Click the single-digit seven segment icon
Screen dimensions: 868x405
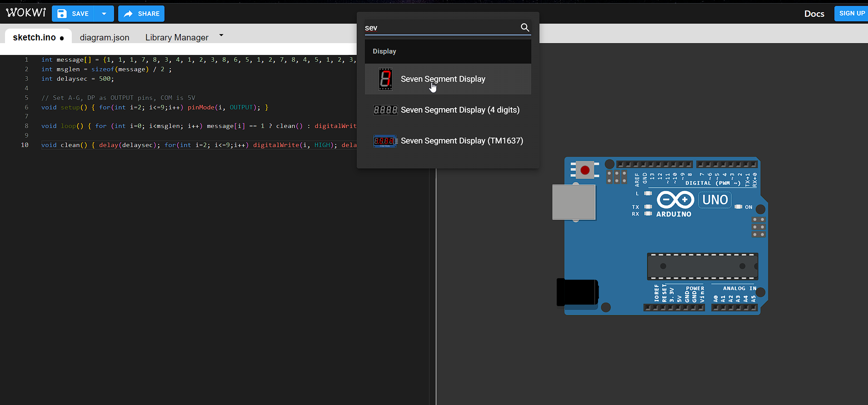pyautogui.click(x=385, y=79)
